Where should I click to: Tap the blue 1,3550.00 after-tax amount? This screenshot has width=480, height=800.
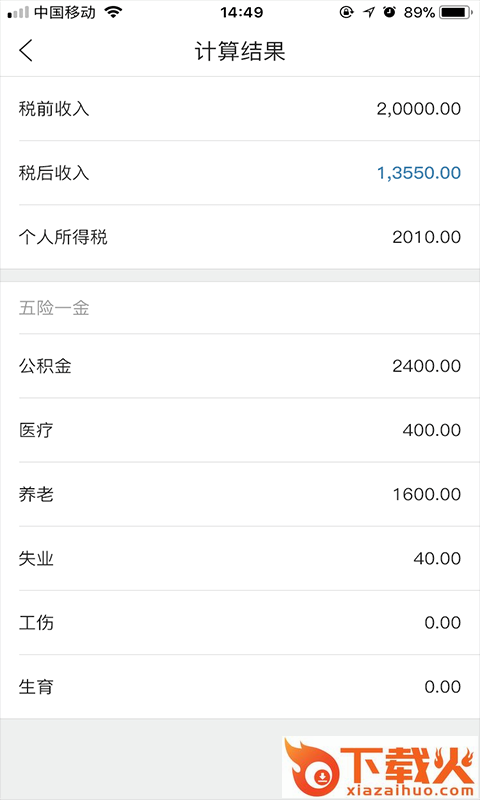click(x=418, y=173)
